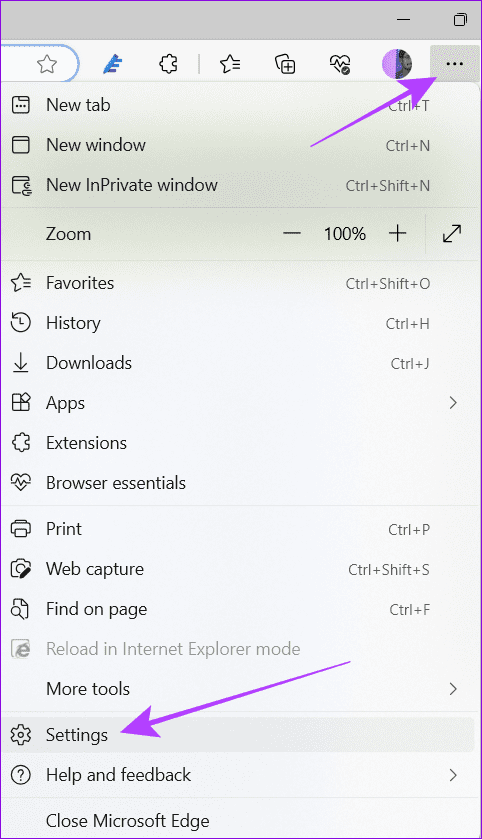Restore down the Edge window

tap(460, 20)
